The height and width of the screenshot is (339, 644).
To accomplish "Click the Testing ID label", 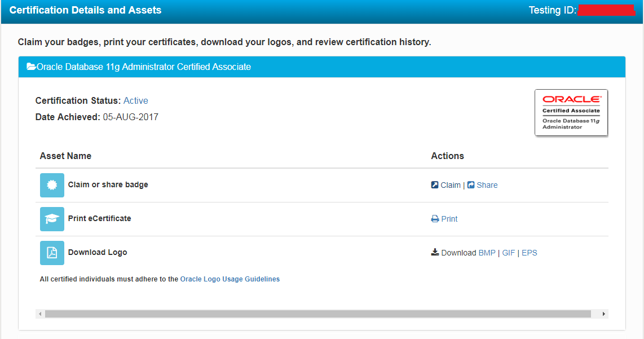I will click(553, 10).
